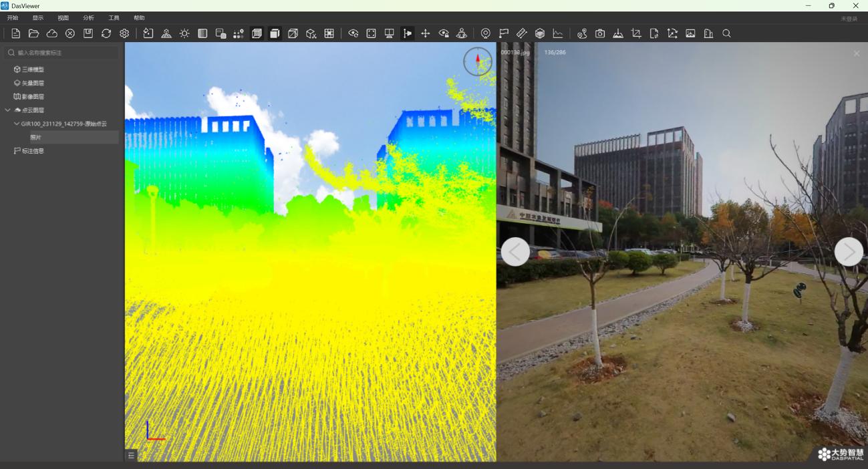This screenshot has height=469, width=868.
Task: Click the circled X icon in the toolbar
Action: click(x=70, y=33)
